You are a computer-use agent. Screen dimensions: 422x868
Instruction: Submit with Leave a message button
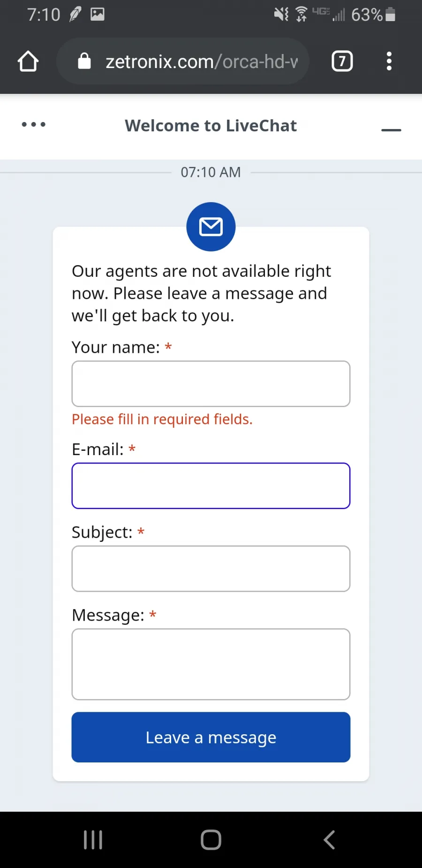pos(211,738)
